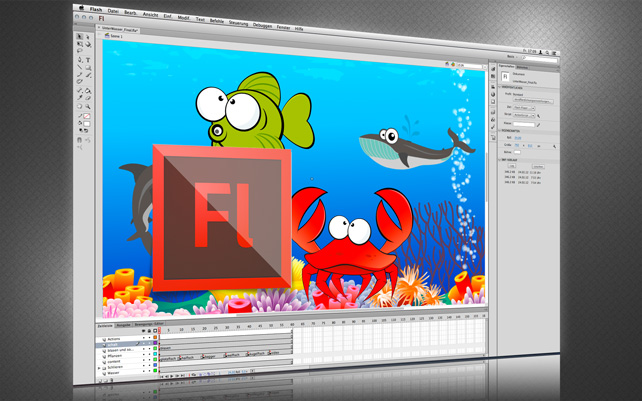Select the Rectangle shape tool

point(88,68)
